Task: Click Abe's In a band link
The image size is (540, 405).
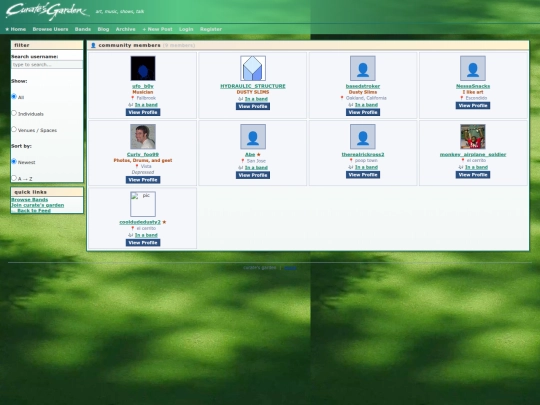Action: (x=256, y=168)
